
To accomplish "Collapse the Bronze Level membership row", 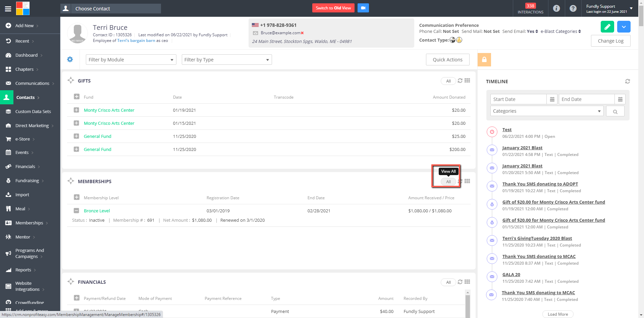I will 76,211.
